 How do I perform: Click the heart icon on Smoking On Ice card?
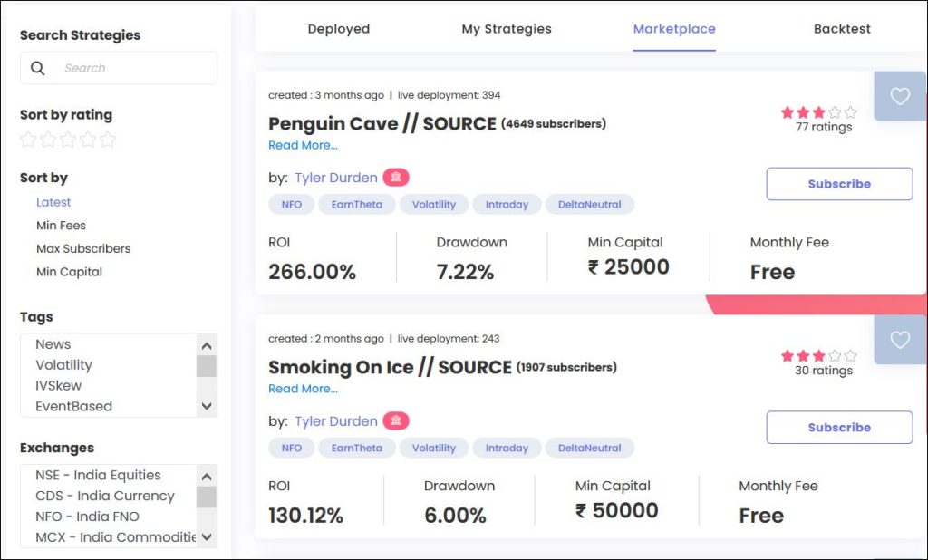[x=899, y=340]
